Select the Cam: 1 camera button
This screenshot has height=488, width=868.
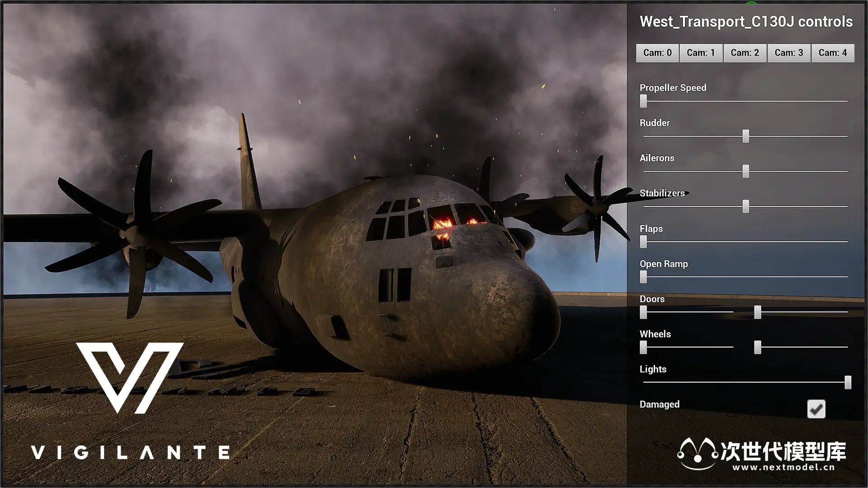[701, 53]
